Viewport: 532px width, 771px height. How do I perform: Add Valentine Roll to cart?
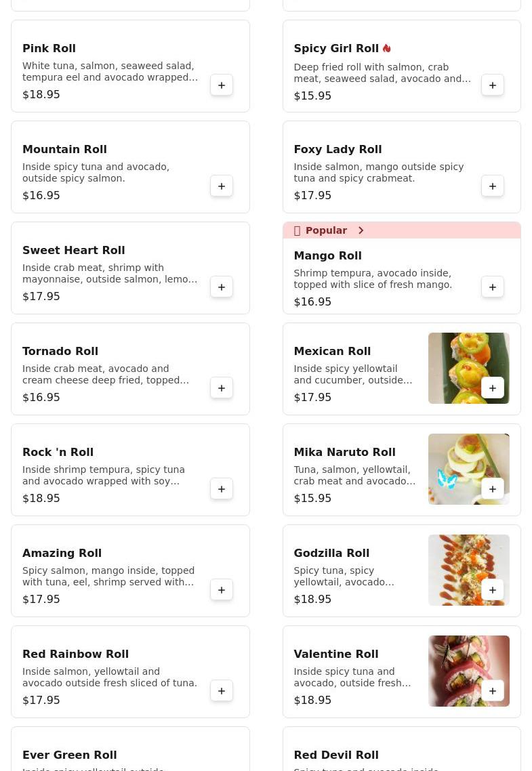click(493, 691)
